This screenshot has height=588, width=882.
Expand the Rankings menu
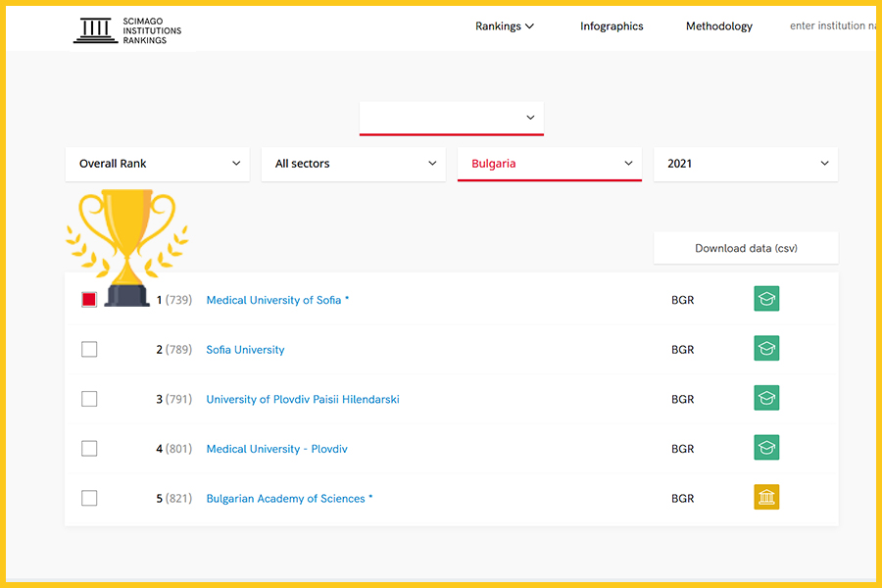(505, 26)
